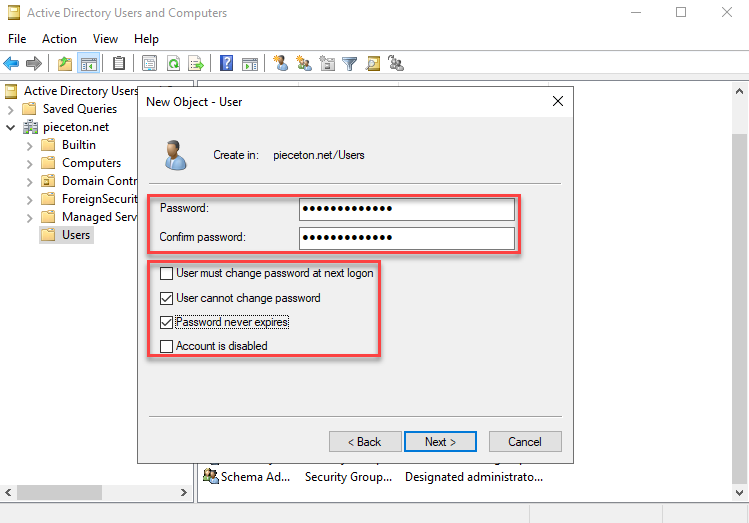Expand the Domain Controllers node
749x523 pixels.
[30, 182]
